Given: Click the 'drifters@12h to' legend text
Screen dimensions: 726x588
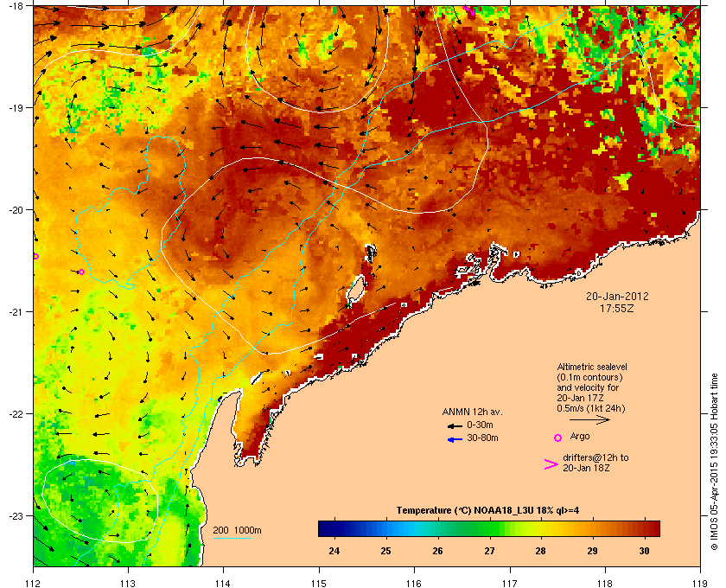Looking at the screenshot, I should pyautogui.click(x=595, y=457).
